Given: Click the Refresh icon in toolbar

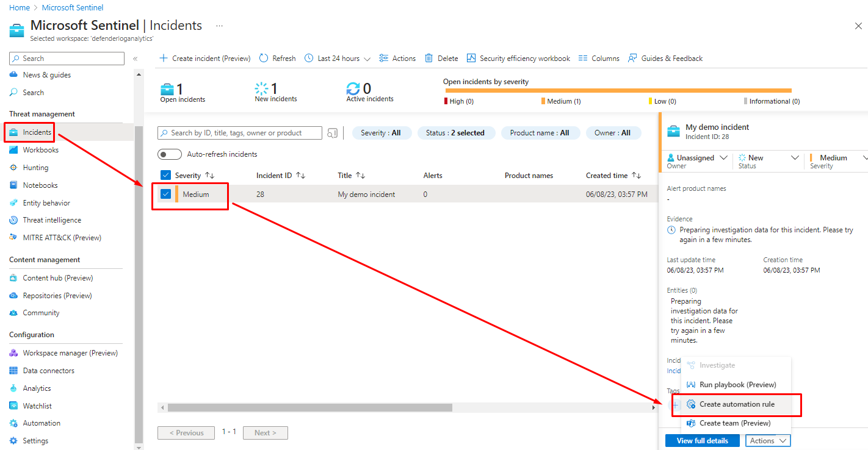Looking at the screenshot, I should point(264,59).
